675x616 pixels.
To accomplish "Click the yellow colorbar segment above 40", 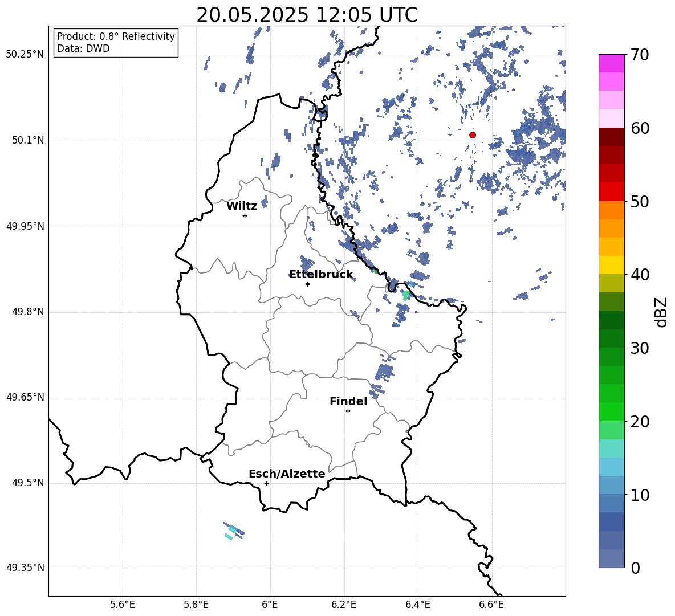I will click(x=612, y=265).
